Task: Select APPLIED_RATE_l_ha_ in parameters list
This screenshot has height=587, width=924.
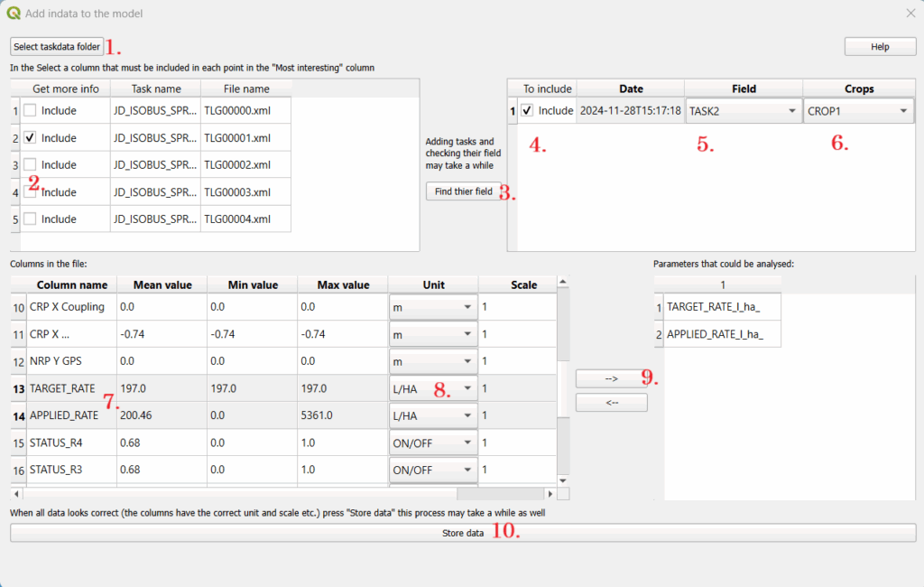Action: 715,334
